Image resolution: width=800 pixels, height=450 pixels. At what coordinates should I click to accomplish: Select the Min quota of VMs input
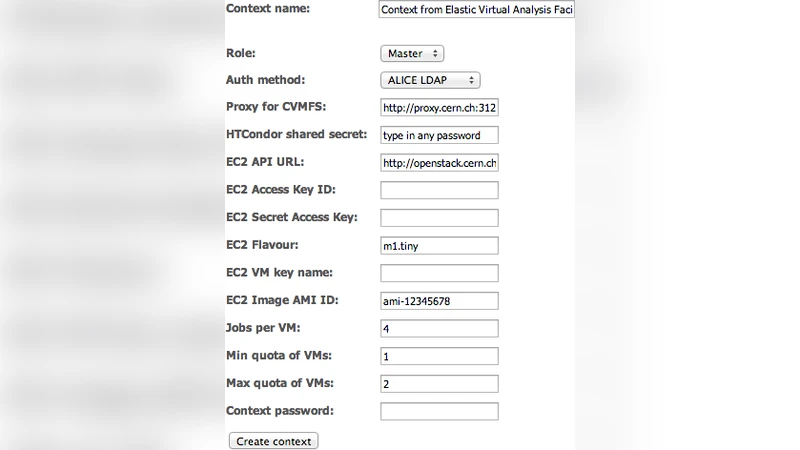[439, 356]
